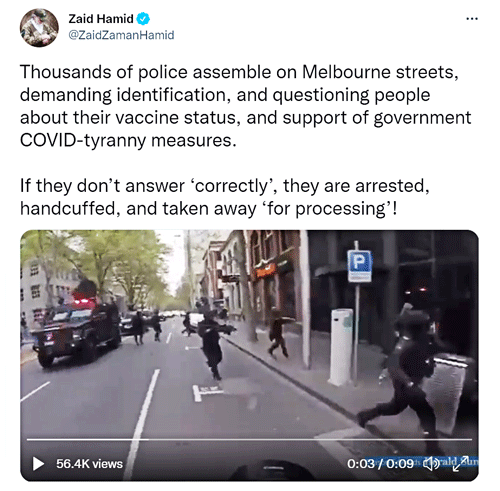Image resolution: width=500 pixels, height=491 pixels.
Task: Open the Zaid Hamid display name link
Action: (101, 19)
